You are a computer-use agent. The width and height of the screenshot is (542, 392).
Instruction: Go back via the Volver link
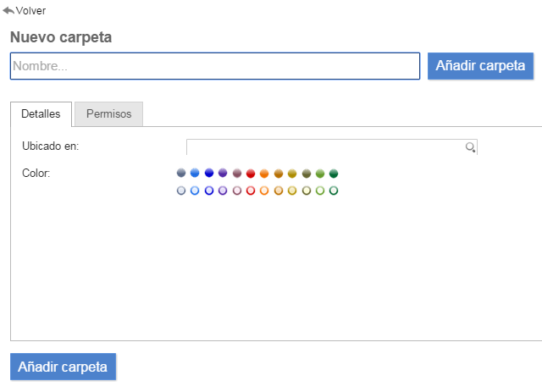pos(30,11)
